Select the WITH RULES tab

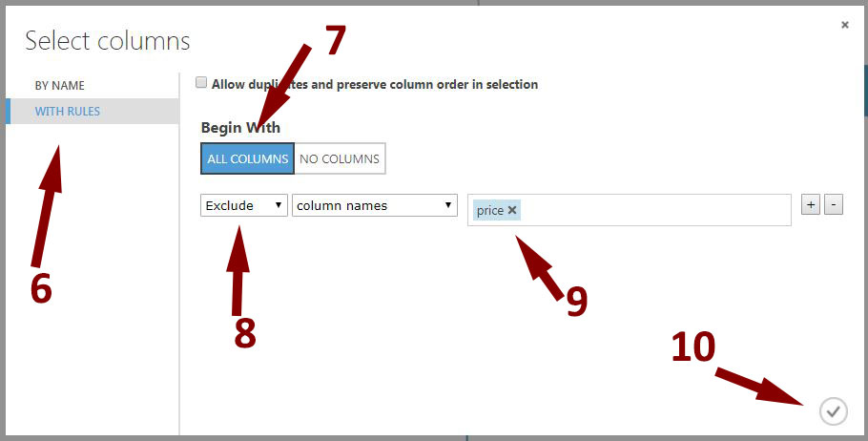pyautogui.click(x=93, y=112)
